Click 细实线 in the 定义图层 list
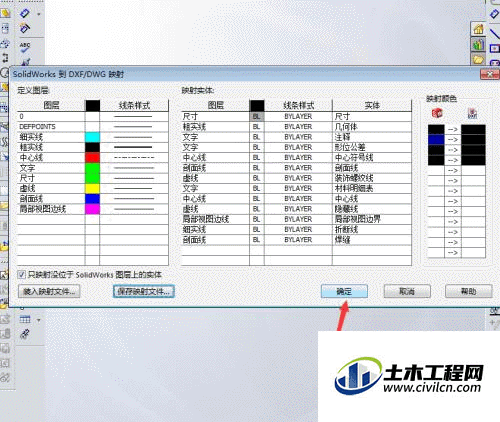 click(x=51, y=137)
